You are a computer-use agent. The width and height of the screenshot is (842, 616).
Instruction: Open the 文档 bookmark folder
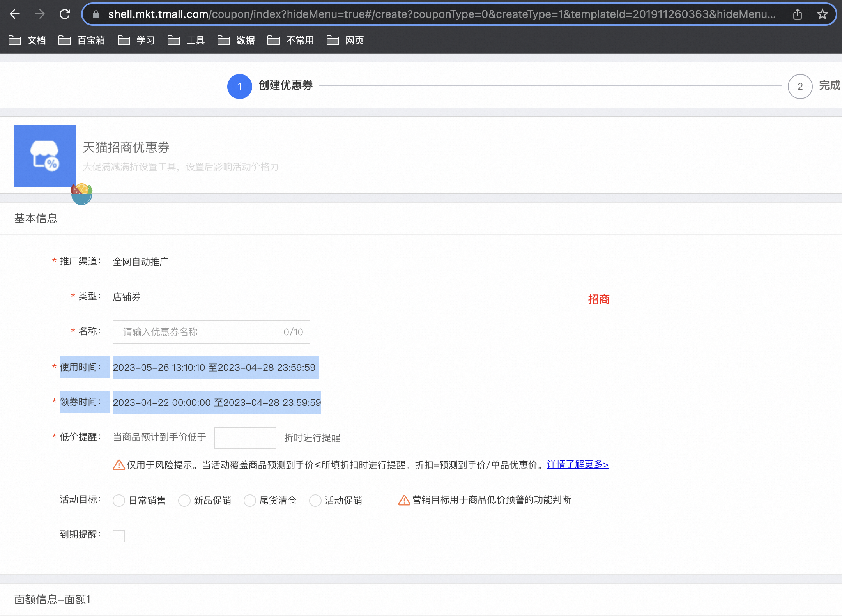pyautogui.click(x=27, y=40)
